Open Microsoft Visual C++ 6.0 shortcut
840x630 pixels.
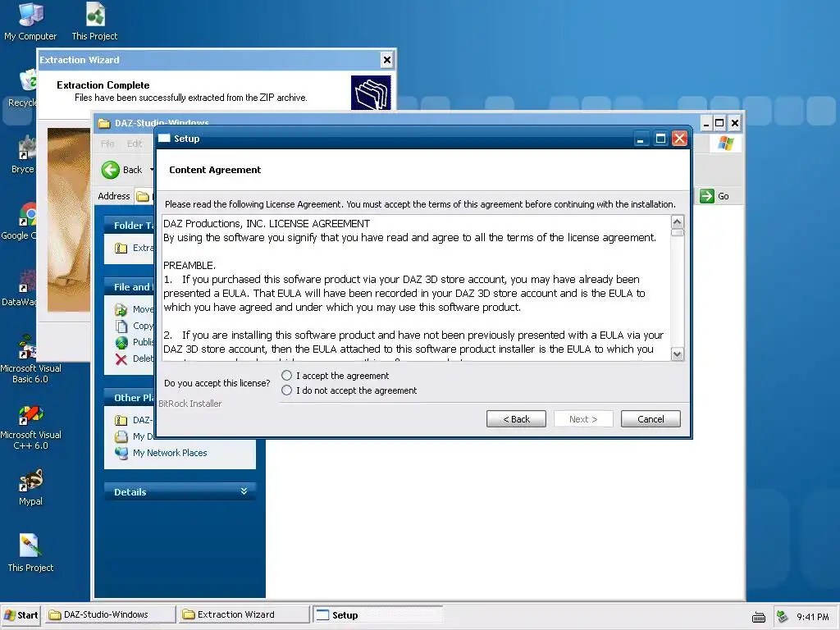point(30,427)
